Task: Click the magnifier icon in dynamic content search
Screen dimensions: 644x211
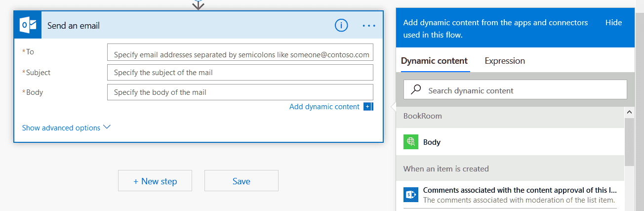Action: coord(416,90)
